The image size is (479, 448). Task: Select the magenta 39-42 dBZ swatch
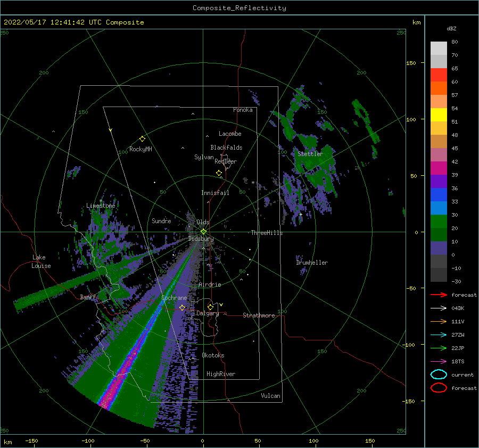(x=439, y=168)
